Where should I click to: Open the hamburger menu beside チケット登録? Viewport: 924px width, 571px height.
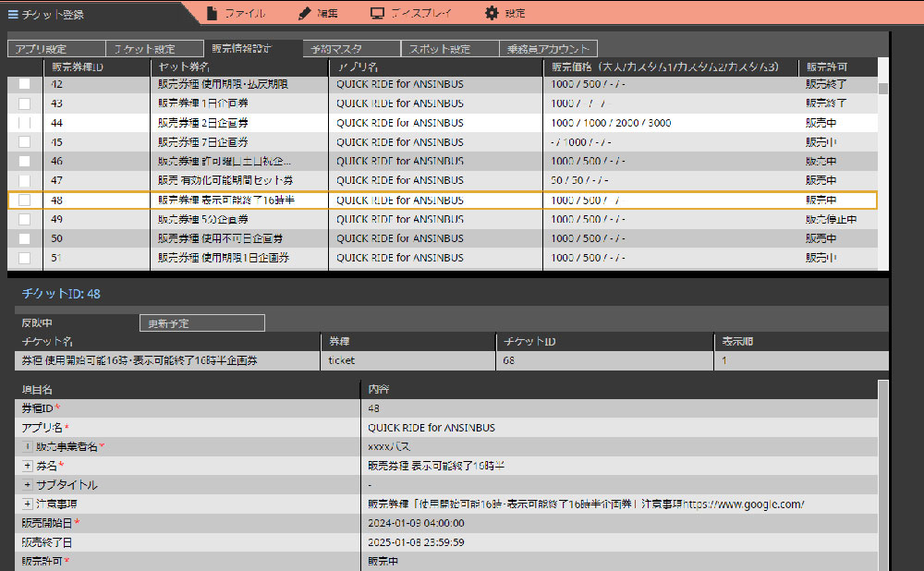point(13,14)
